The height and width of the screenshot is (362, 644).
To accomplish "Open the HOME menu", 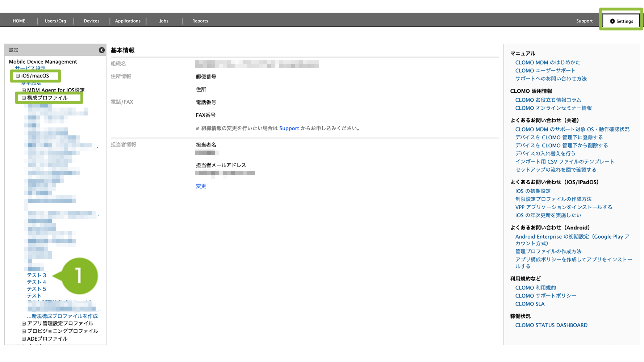I will (x=19, y=21).
